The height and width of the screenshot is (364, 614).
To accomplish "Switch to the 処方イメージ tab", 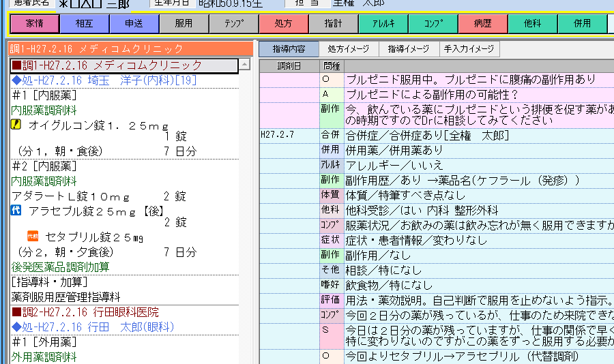I will (x=349, y=49).
